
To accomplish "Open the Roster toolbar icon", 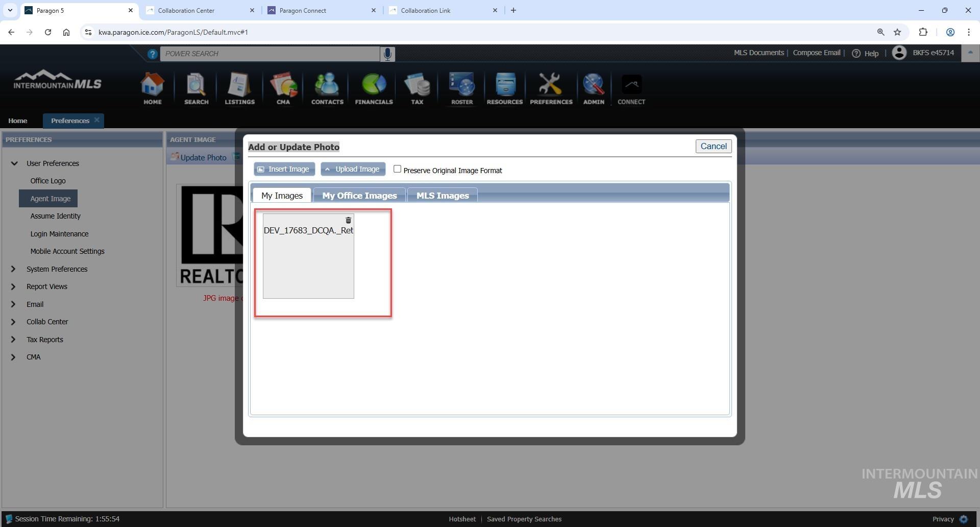I will 461,89.
